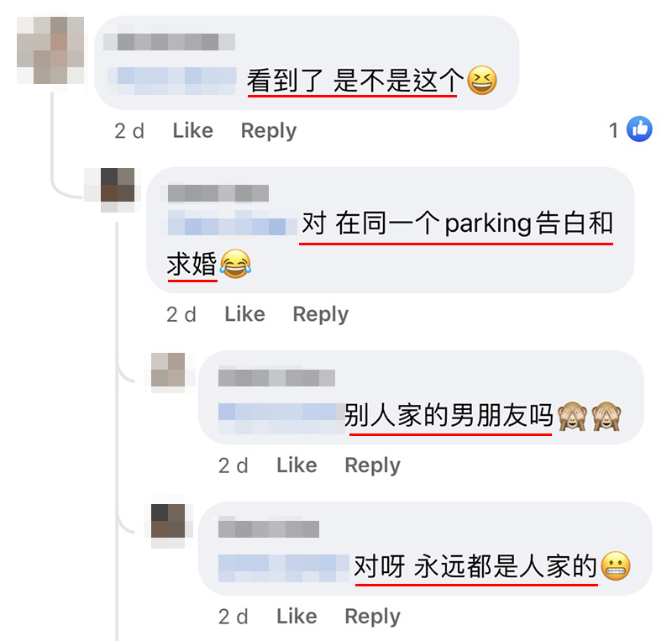Screen dimensions: 672x641
Task: Open avatar beside 永远都是人家的 comment
Action: pyautogui.click(x=168, y=521)
